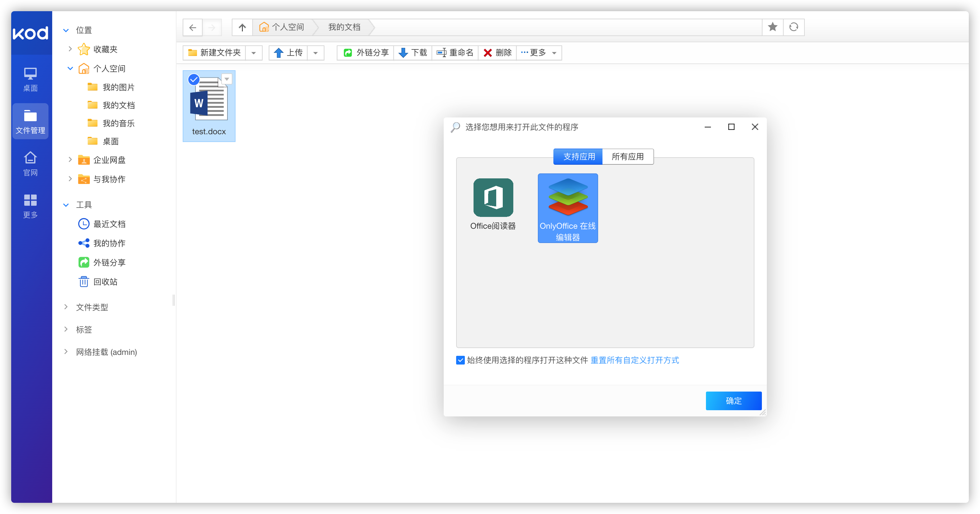Image resolution: width=980 pixels, height=514 pixels.
Task: Expand the 文件类型 section
Action: tap(66, 307)
